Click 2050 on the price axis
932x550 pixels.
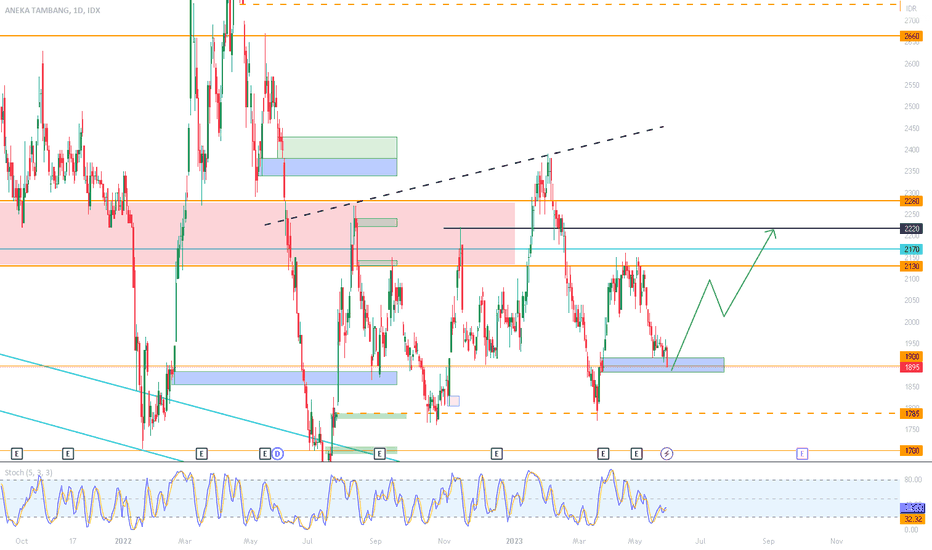[912, 300]
